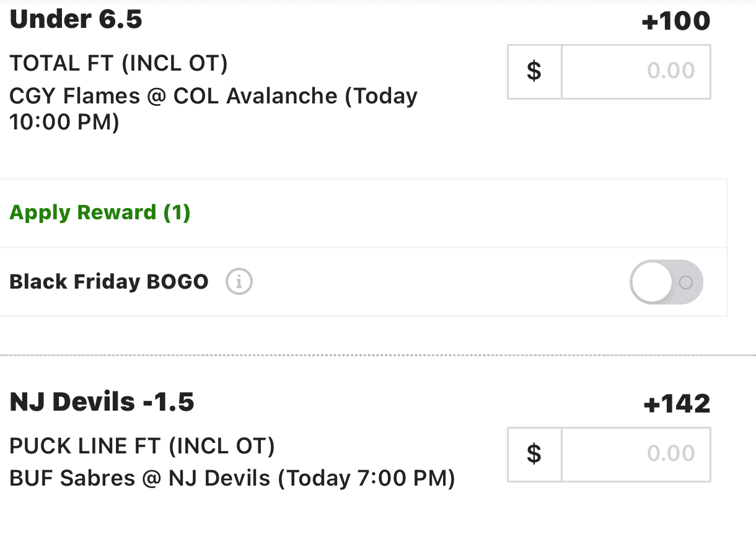
Task: Focus the Under 6.5 wager amount field
Action: click(636, 71)
